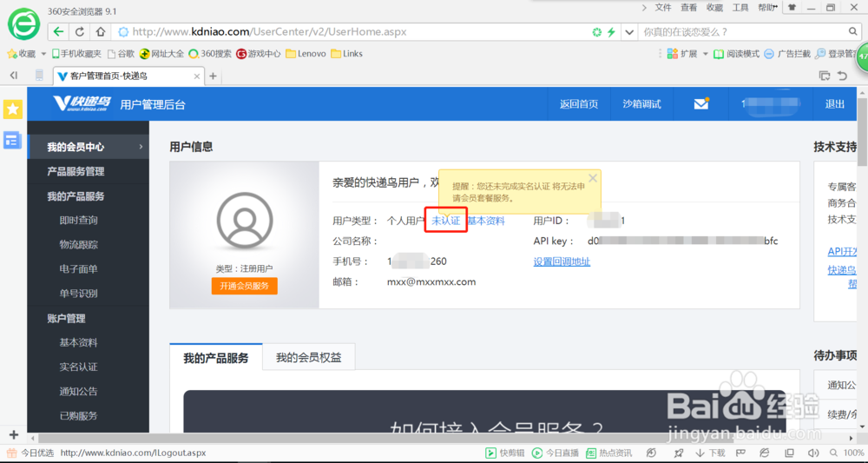868x463 pixels.
Task: Open 广告拦截 ad blocker
Action: (787, 54)
